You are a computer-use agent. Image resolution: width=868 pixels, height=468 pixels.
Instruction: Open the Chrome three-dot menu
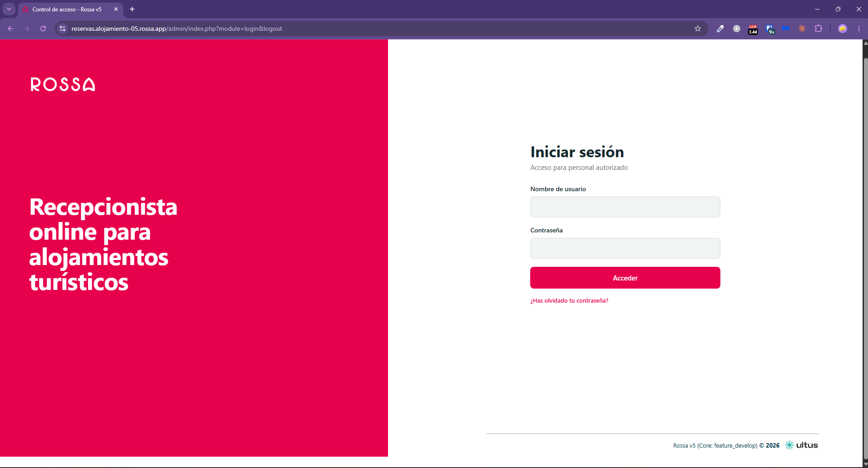[859, 29]
